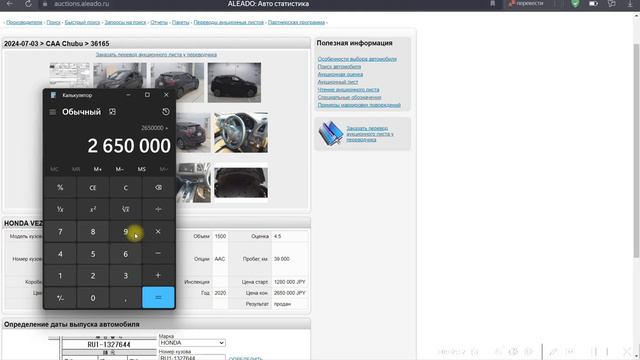This screenshot has height=360, width=640.
Task: Click the chassis number input field
Action: click(192, 357)
